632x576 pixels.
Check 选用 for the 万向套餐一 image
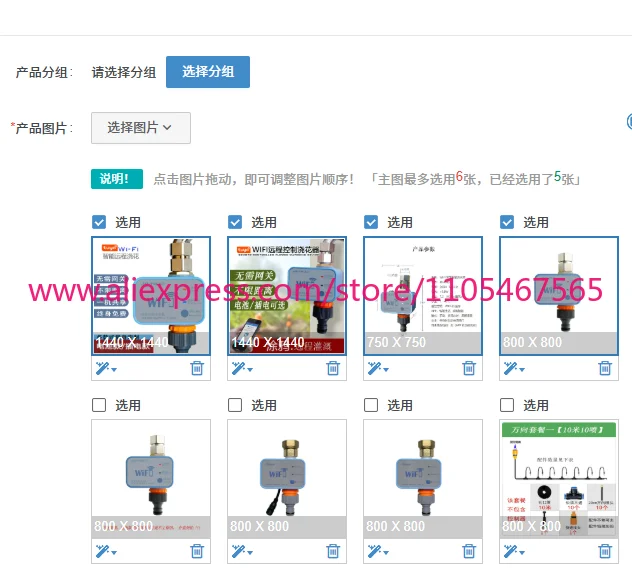click(507, 405)
